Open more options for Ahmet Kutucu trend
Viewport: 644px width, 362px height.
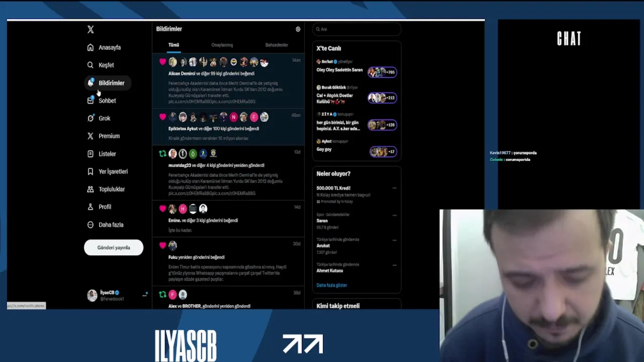coord(394,265)
